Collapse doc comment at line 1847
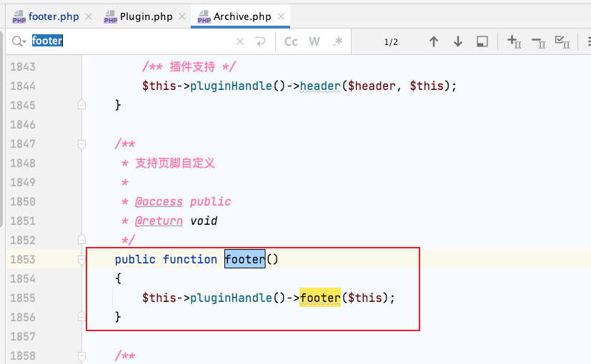591x364 pixels. coord(81,144)
